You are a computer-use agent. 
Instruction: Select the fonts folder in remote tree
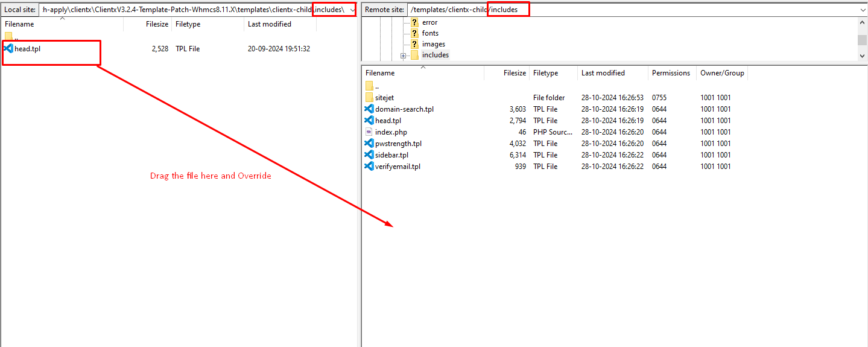point(430,33)
